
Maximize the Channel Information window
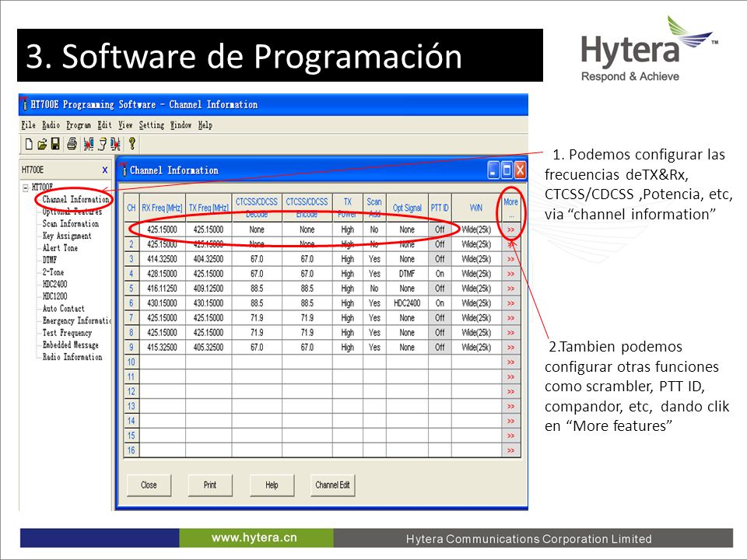tap(507, 170)
